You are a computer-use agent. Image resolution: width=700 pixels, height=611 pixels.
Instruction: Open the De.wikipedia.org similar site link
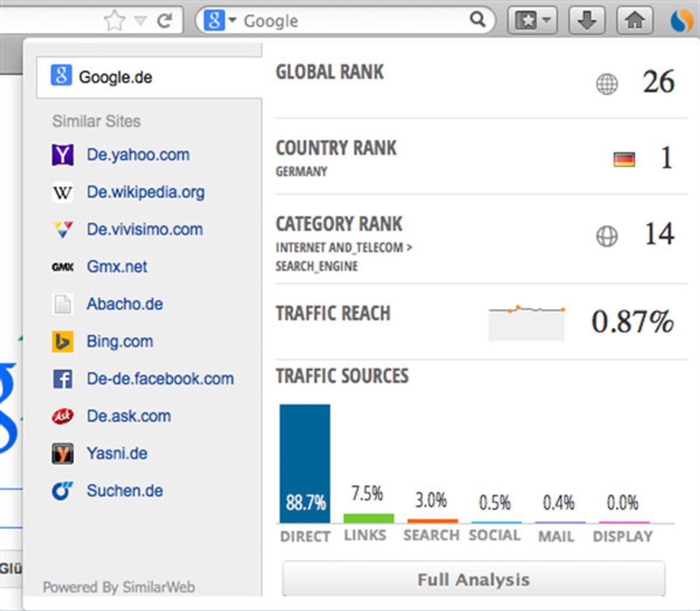tap(146, 192)
